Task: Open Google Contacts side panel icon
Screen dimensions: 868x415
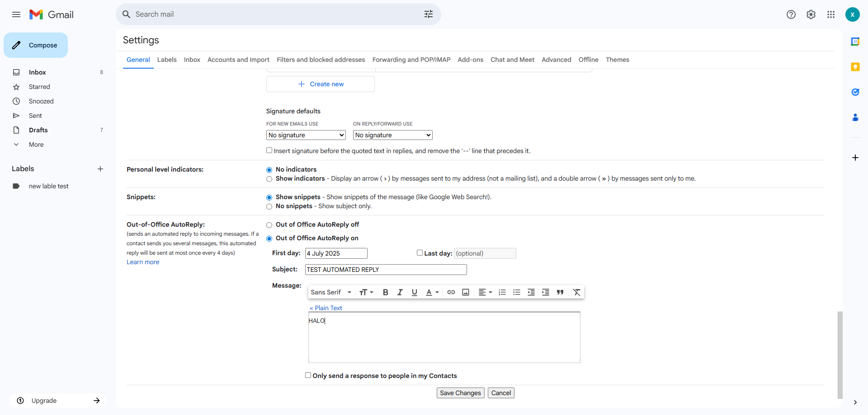Action: coord(855,117)
